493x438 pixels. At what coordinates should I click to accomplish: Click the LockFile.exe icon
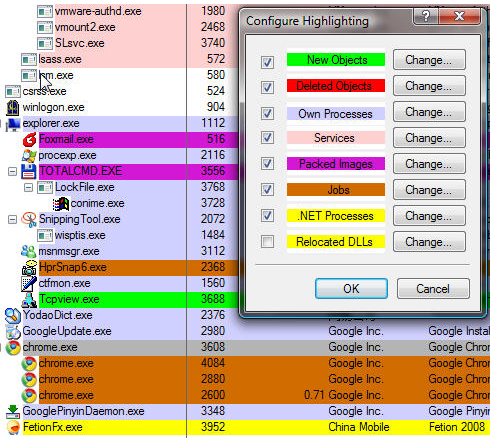[x=45, y=187]
